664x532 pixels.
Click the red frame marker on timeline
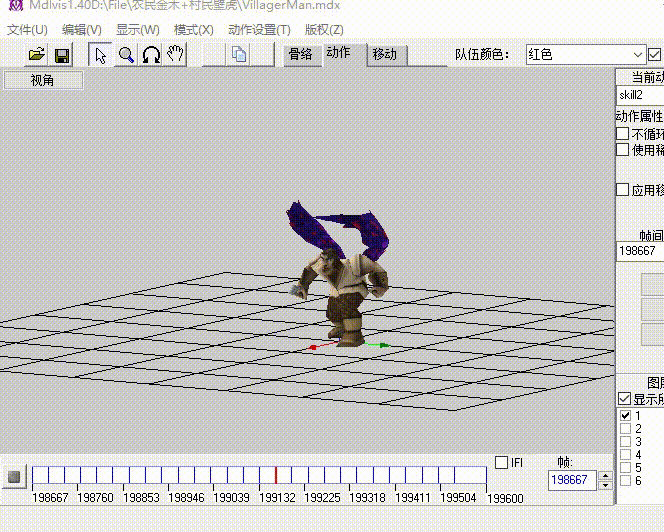click(276, 475)
